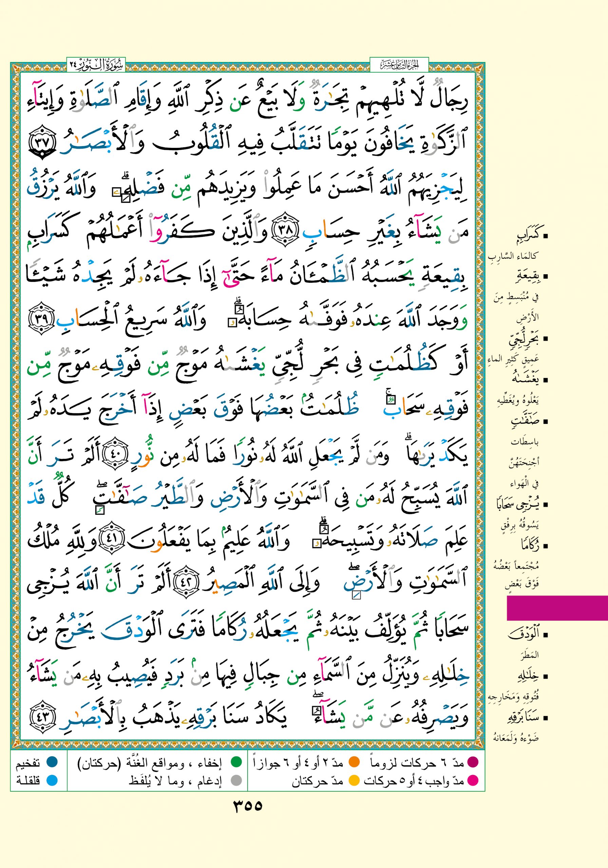
Task: Click the magenta bookmark tab on margin
Action: [x=557, y=608]
